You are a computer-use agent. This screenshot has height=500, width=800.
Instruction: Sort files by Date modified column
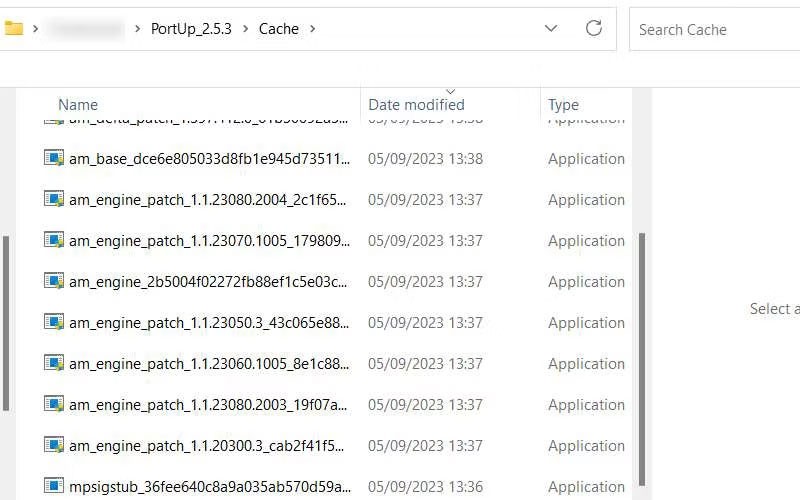[x=416, y=105]
